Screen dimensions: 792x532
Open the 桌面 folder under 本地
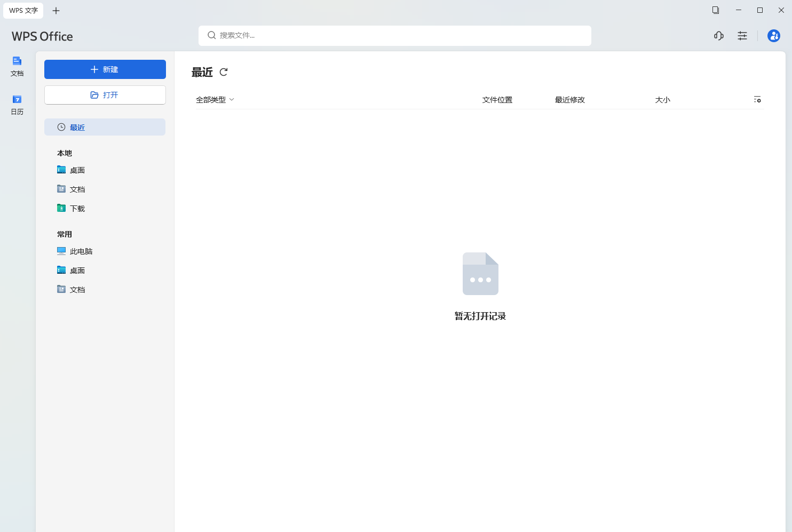tap(77, 170)
